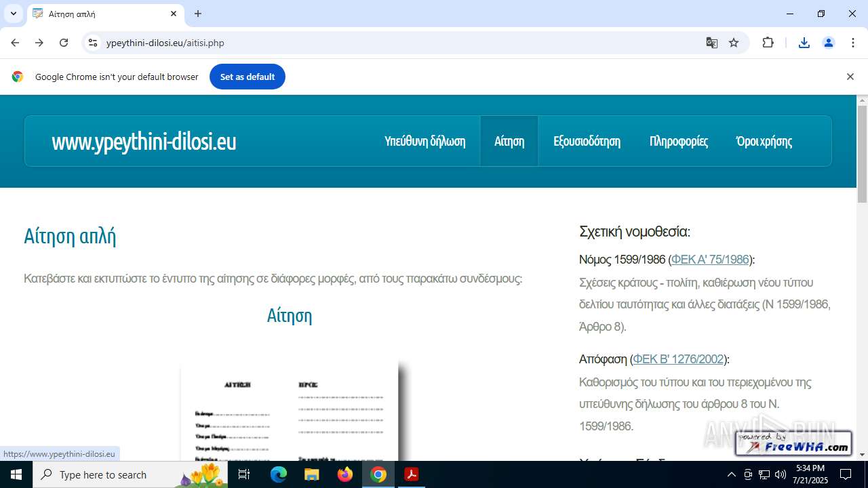Open site information icon in address bar

pos(93,43)
